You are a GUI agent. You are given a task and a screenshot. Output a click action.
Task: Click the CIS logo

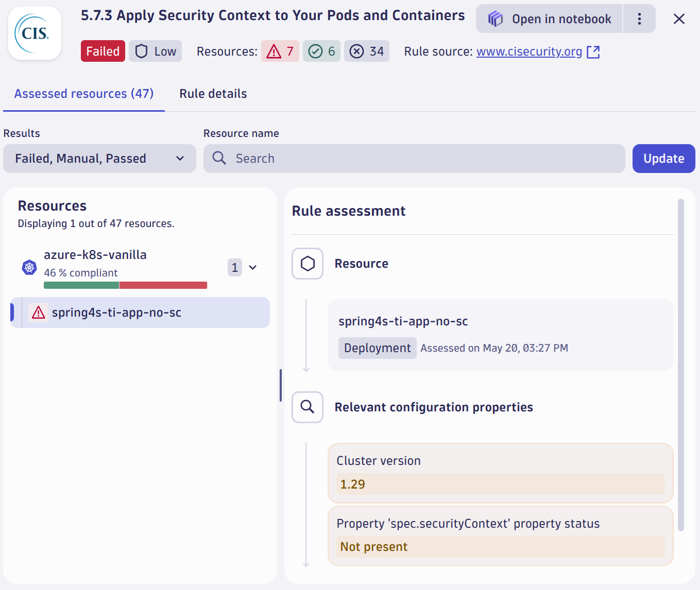pos(34,33)
